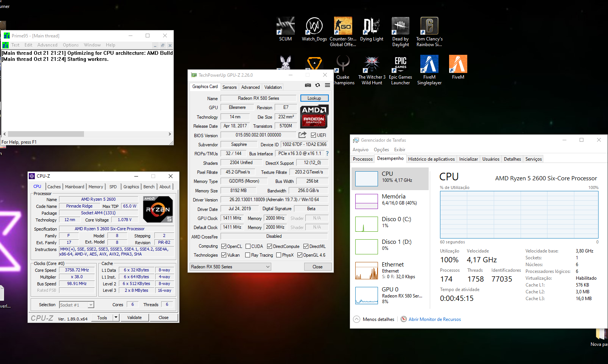Screen dimensions: 608x364
Task: Click the Ryzen 5 logo in CPU-Z
Action: tap(158, 209)
